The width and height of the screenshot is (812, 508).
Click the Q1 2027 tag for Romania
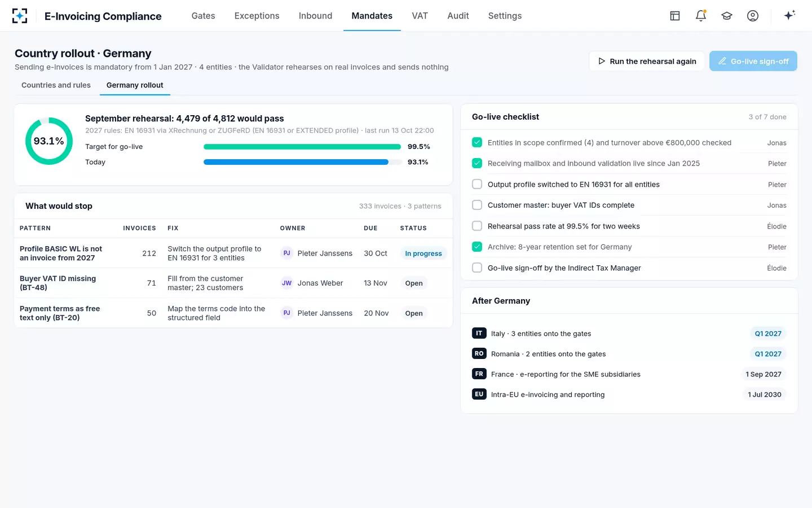click(x=768, y=354)
